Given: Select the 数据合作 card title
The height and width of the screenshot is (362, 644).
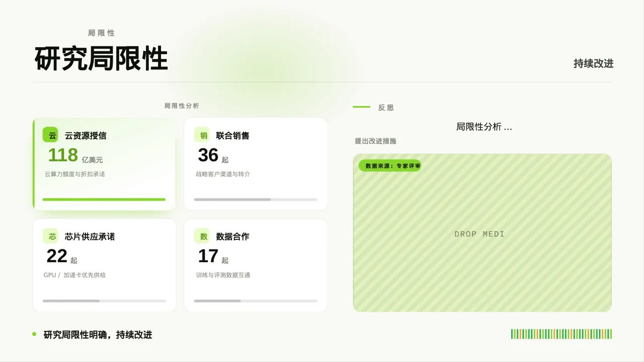Looking at the screenshot, I should pyautogui.click(x=232, y=237).
